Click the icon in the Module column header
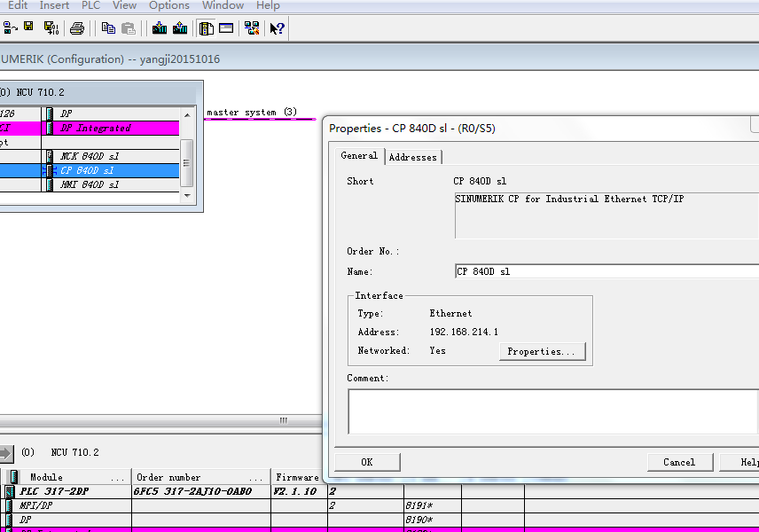 [x=14, y=477]
